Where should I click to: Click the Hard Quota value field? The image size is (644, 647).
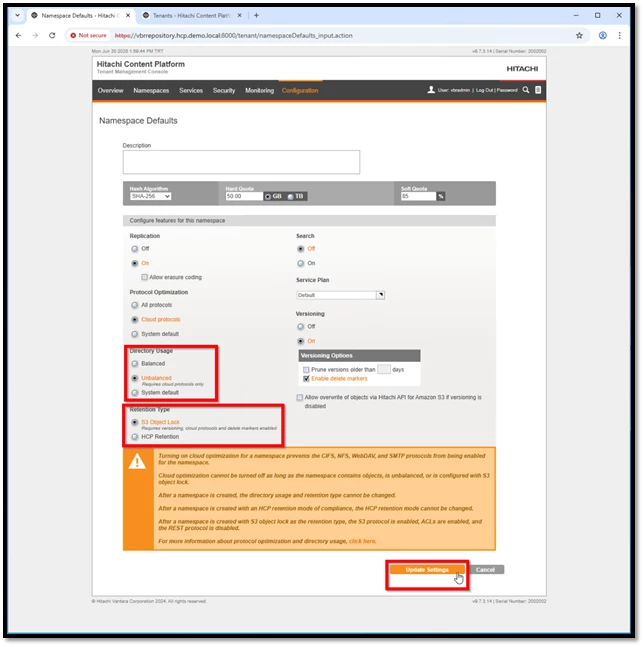244,196
